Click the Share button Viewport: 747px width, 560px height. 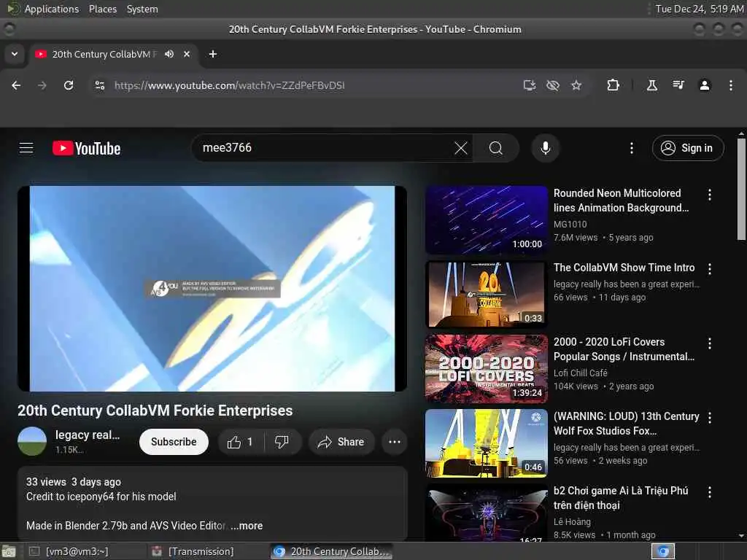click(341, 442)
